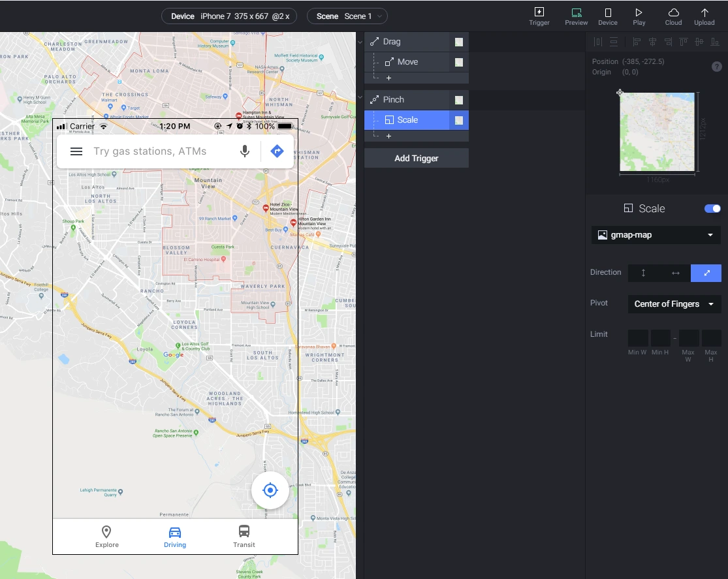Click the Play icon in toolbar
Image resolution: width=728 pixels, height=579 pixels.
(x=639, y=16)
